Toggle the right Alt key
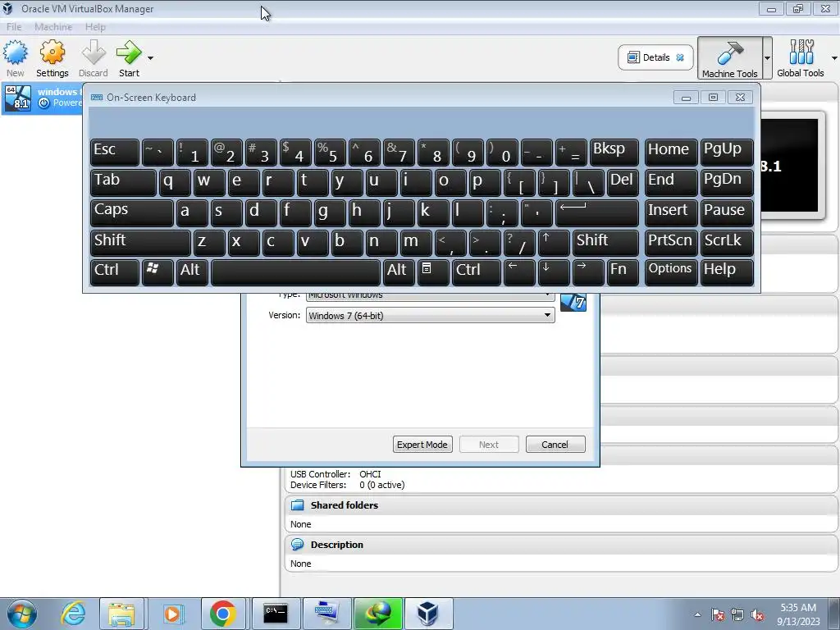The image size is (840, 630). pos(399,272)
